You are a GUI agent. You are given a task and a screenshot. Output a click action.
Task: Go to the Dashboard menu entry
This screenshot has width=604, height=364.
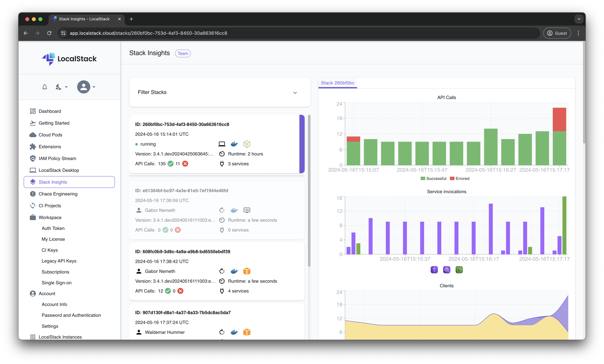[50, 111]
